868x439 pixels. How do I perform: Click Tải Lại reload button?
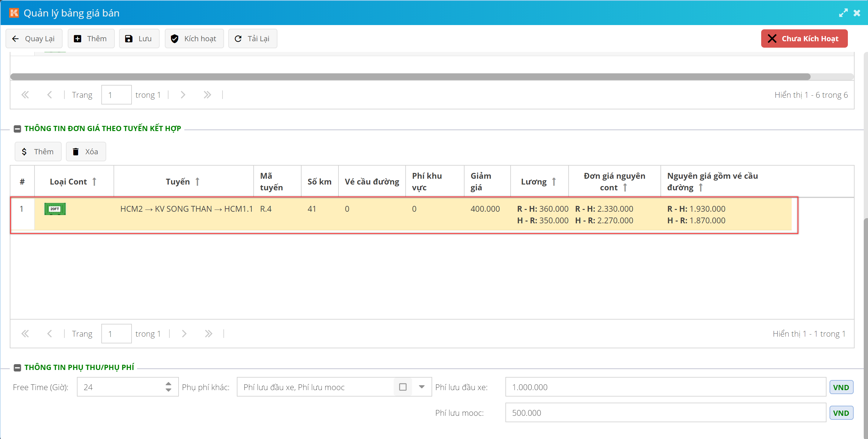[x=252, y=39]
